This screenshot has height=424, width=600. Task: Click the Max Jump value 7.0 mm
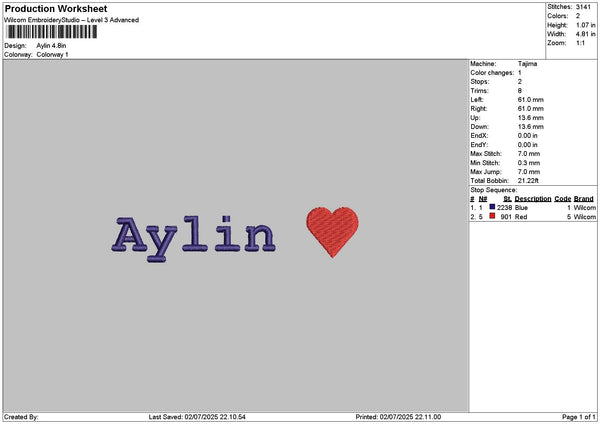(529, 172)
